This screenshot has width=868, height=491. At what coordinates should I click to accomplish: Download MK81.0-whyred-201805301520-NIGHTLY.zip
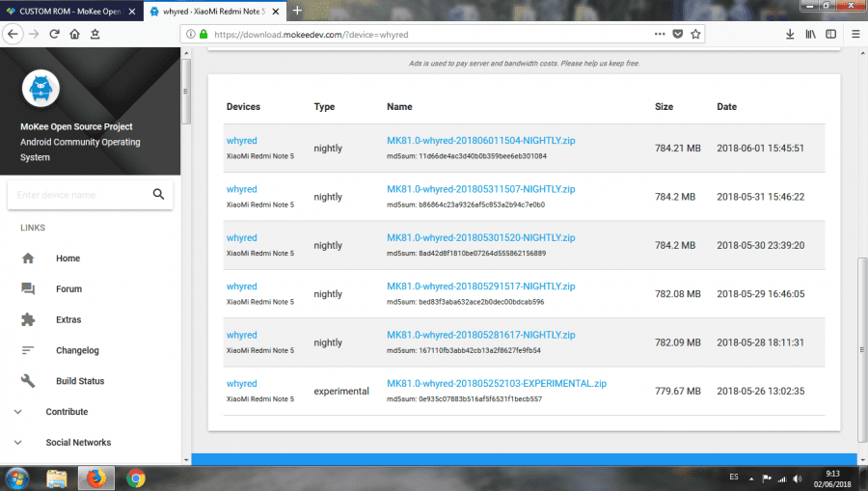click(x=480, y=238)
